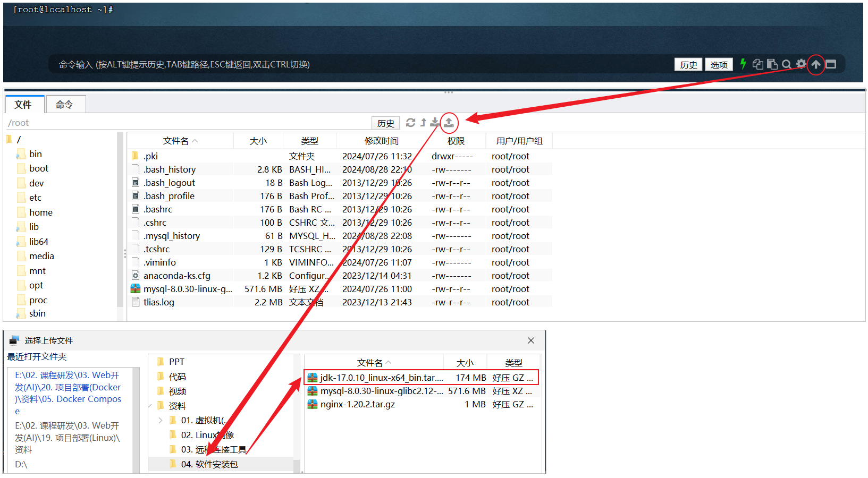Select the .cshrc file name
The height and width of the screenshot is (478, 868).
tap(155, 223)
